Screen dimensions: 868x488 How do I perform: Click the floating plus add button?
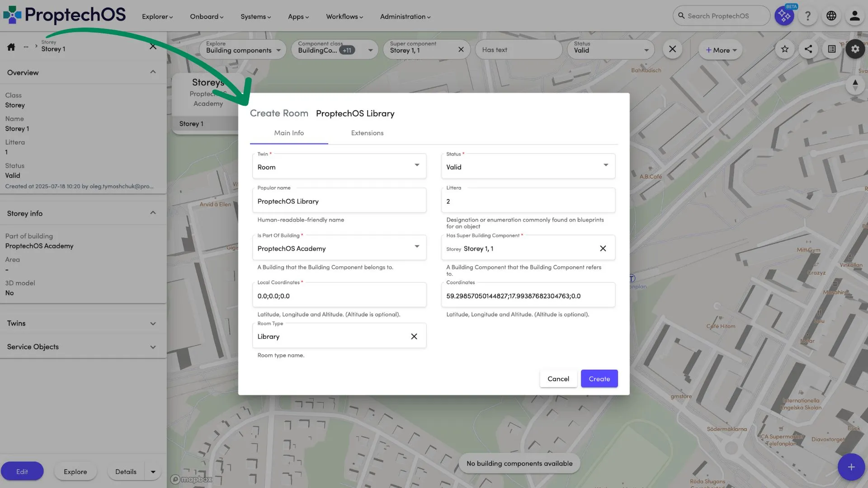(851, 467)
